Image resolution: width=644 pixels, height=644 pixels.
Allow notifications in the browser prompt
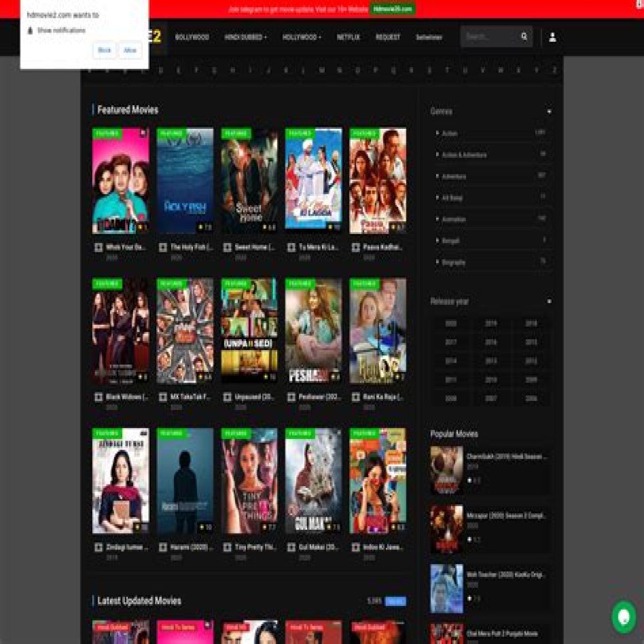130,50
